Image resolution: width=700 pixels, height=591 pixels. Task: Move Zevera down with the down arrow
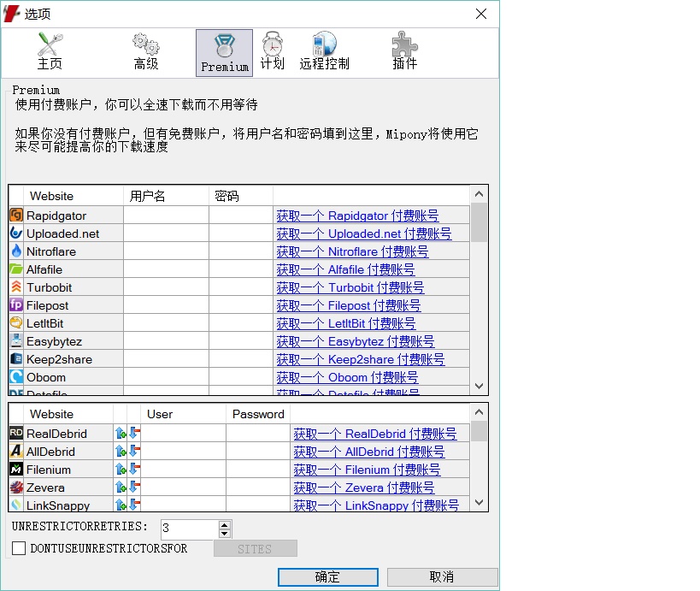click(x=134, y=487)
